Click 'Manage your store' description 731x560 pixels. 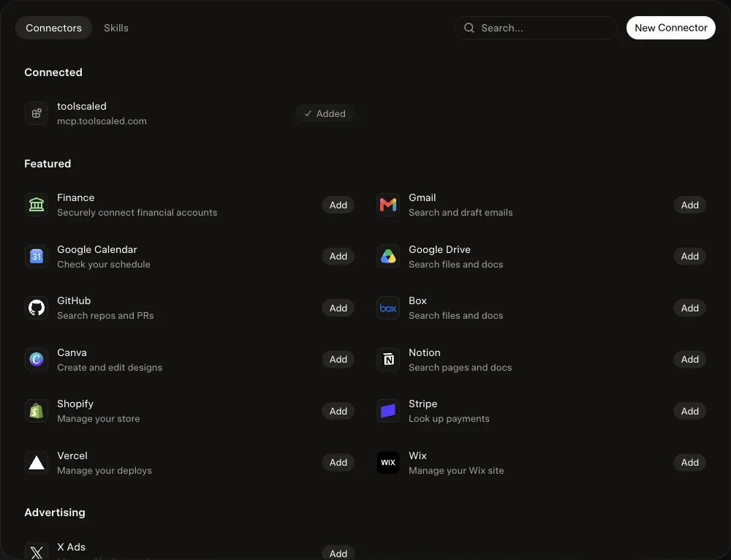[99, 419]
